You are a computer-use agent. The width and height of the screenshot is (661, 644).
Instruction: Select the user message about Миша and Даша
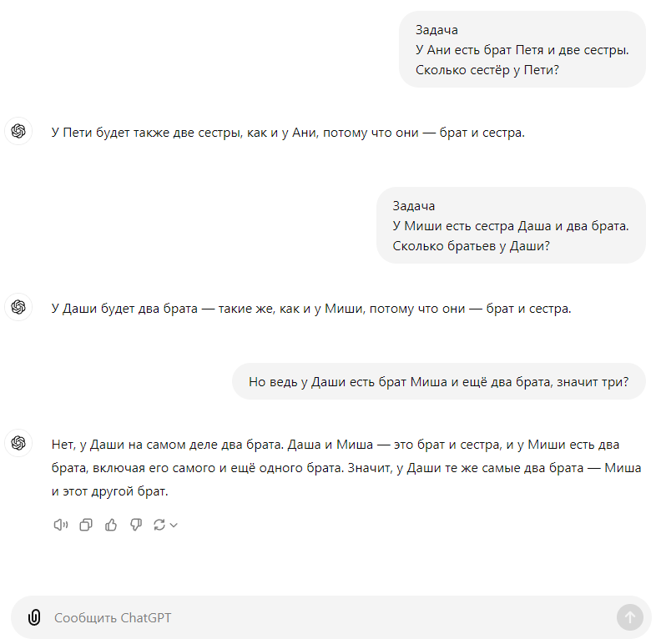click(x=510, y=226)
